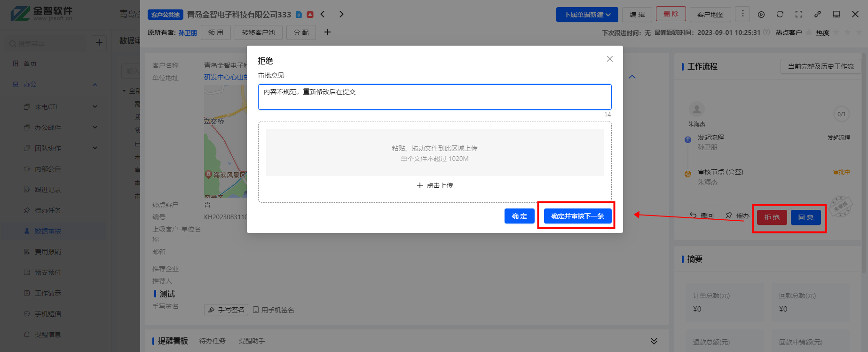This screenshot has height=352, width=868.
Task: Close the 拒绝 dialog with the X
Action: point(609,59)
